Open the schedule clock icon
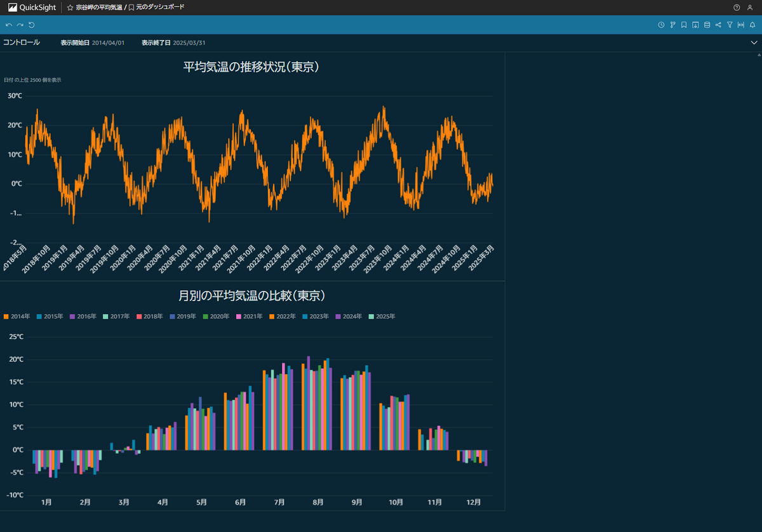 coord(661,25)
